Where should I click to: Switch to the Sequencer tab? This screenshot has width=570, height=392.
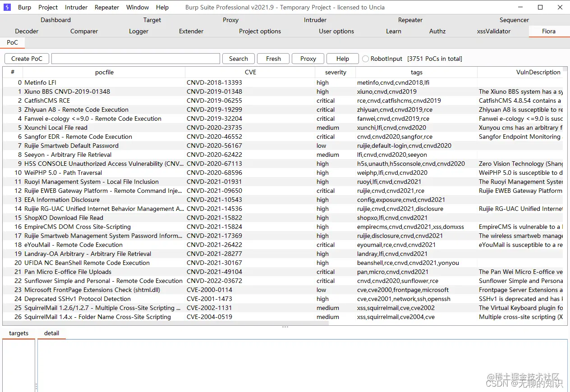pyautogui.click(x=514, y=20)
